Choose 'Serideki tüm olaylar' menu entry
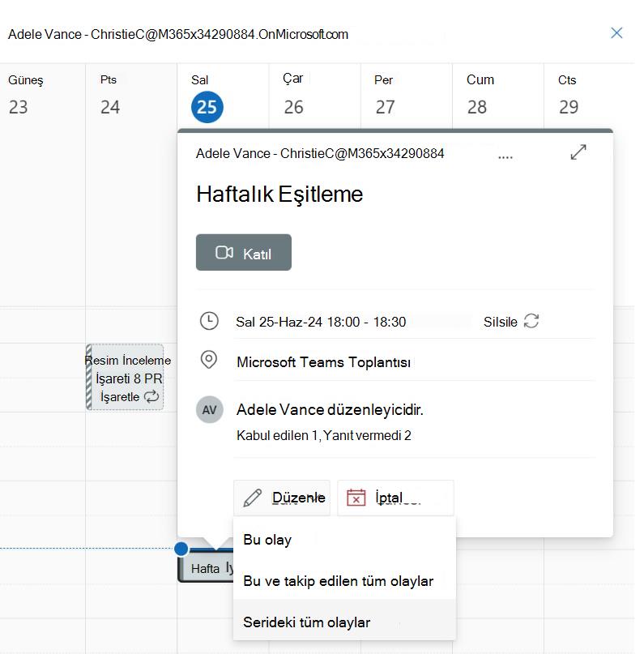The image size is (644, 654). coord(344,622)
